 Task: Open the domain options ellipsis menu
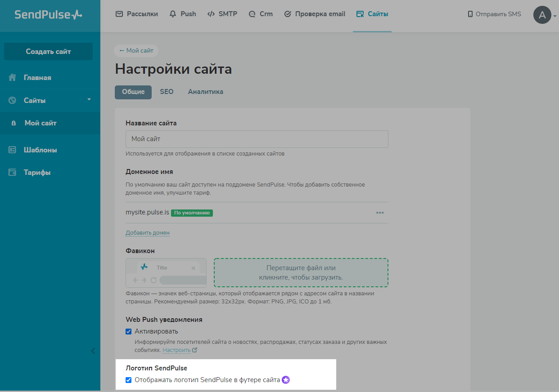click(x=380, y=213)
